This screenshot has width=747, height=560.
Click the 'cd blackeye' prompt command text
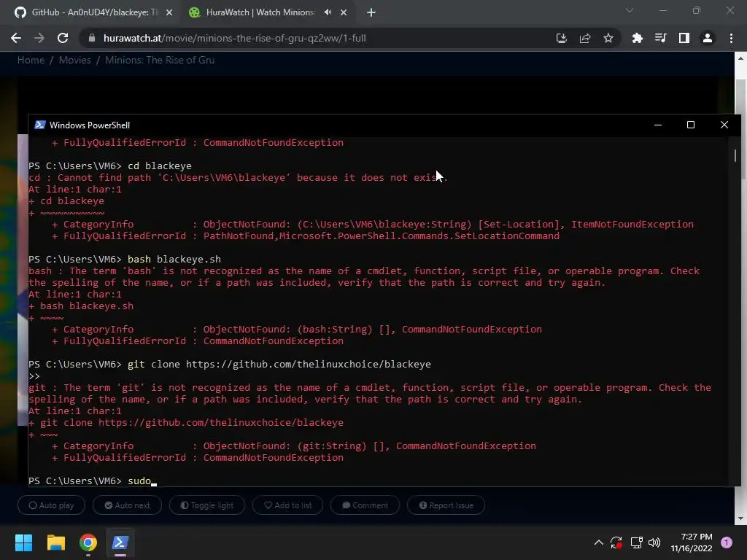pos(160,166)
